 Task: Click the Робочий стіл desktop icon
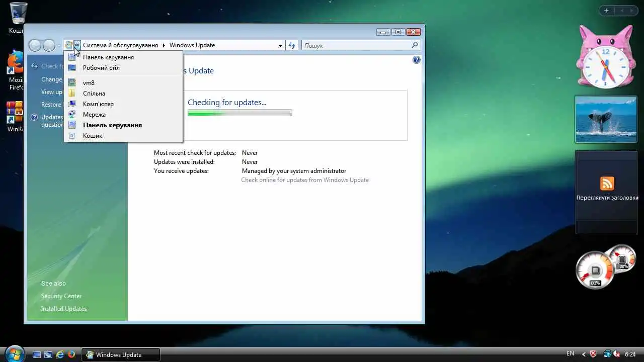(72, 68)
